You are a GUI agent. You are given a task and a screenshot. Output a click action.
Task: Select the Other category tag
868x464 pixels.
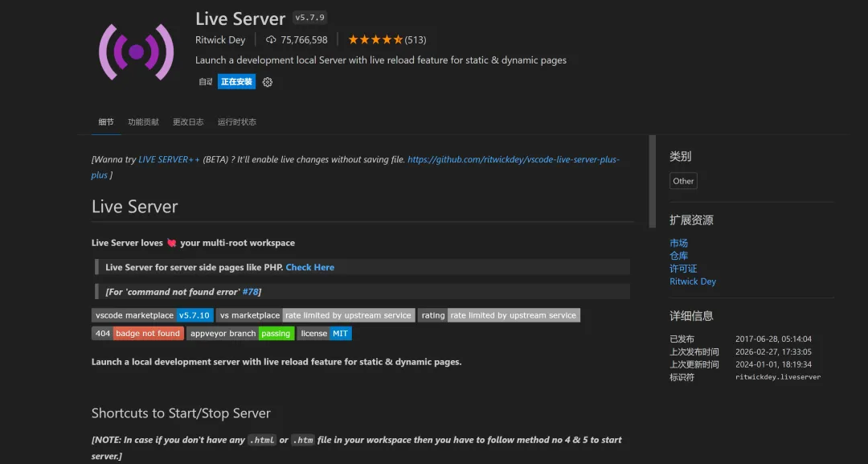pyautogui.click(x=683, y=181)
